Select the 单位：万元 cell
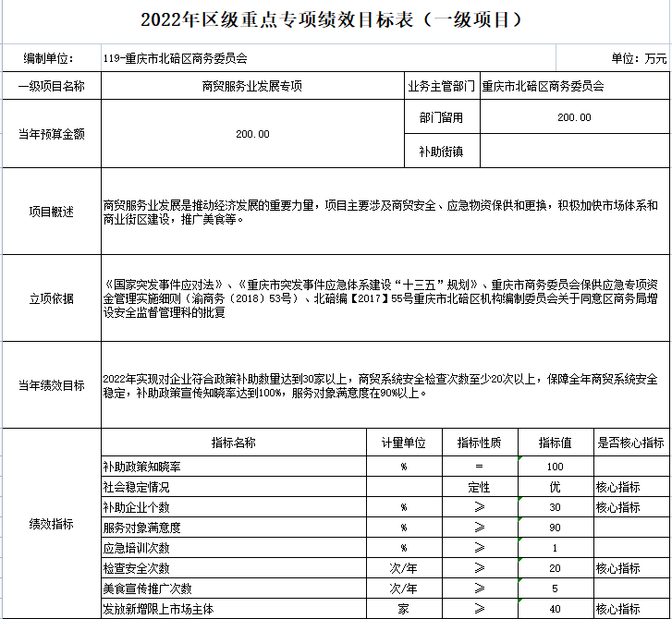 click(613, 58)
